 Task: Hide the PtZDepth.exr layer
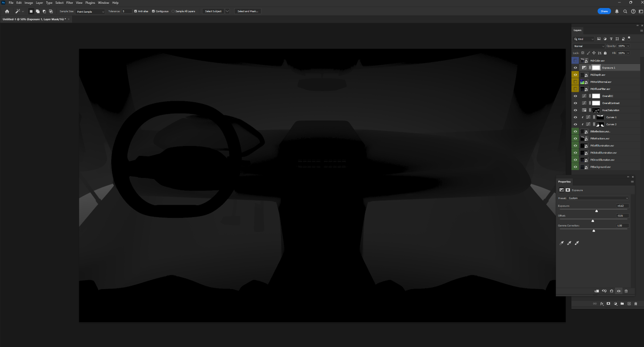(x=575, y=75)
